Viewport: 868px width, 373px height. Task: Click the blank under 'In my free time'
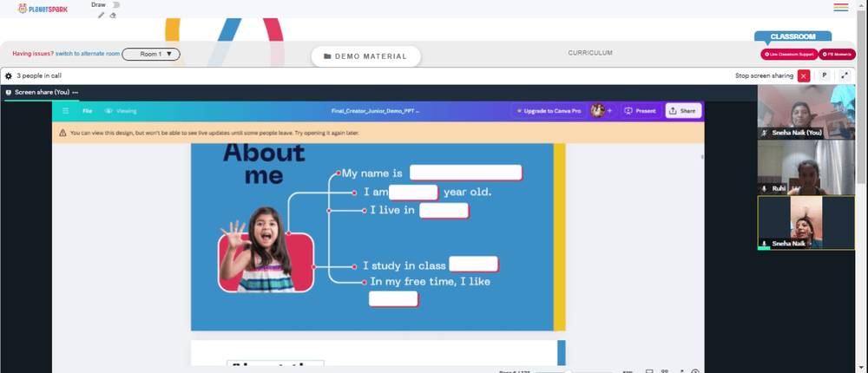tap(393, 299)
